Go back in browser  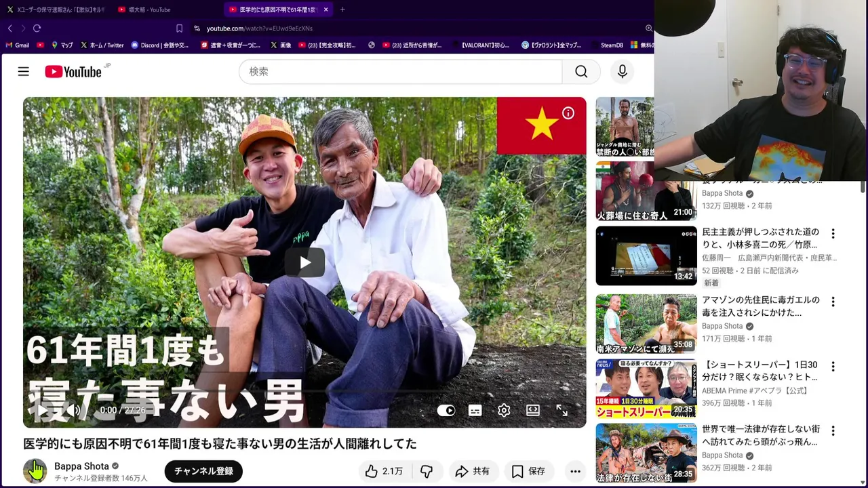click(9, 28)
